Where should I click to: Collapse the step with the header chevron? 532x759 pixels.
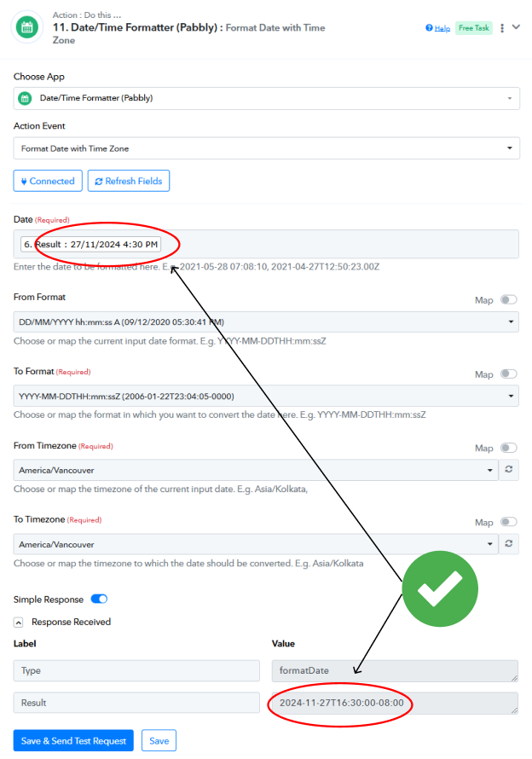[x=516, y=27]
